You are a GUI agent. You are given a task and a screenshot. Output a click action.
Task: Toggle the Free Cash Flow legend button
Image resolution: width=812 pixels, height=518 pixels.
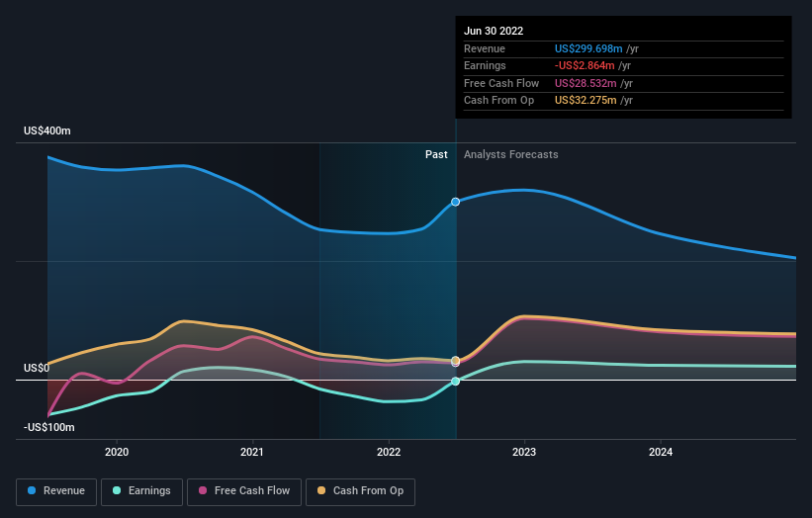(x=244, y=491)
